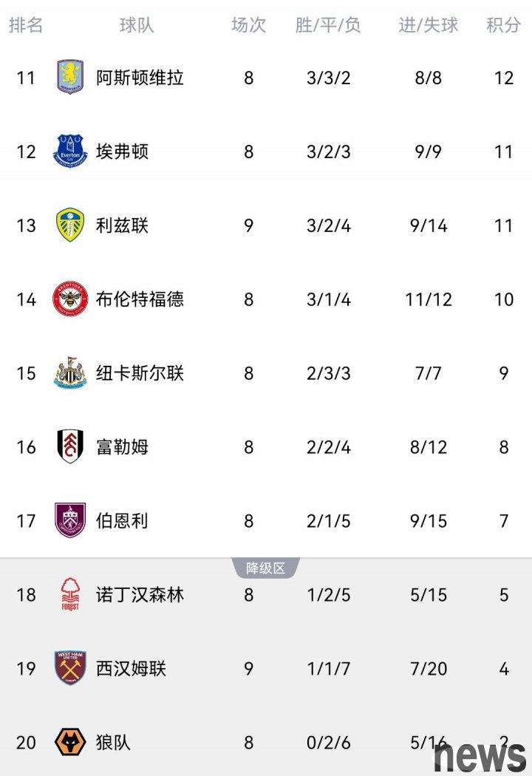Select the Leeds United crest icon
The width and height of the screenshot is (532, 776).
[x=70, y=225]
